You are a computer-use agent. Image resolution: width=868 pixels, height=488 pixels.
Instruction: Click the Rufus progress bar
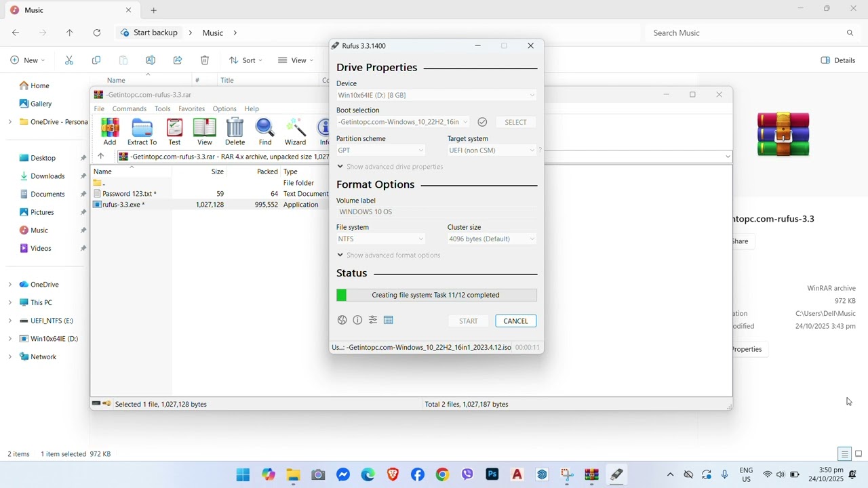click(436, 295)
